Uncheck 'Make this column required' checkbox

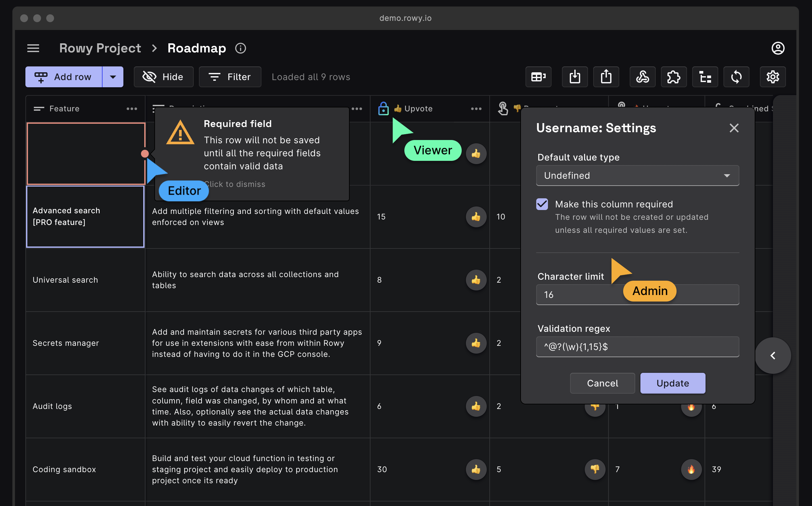coord(542,204)
